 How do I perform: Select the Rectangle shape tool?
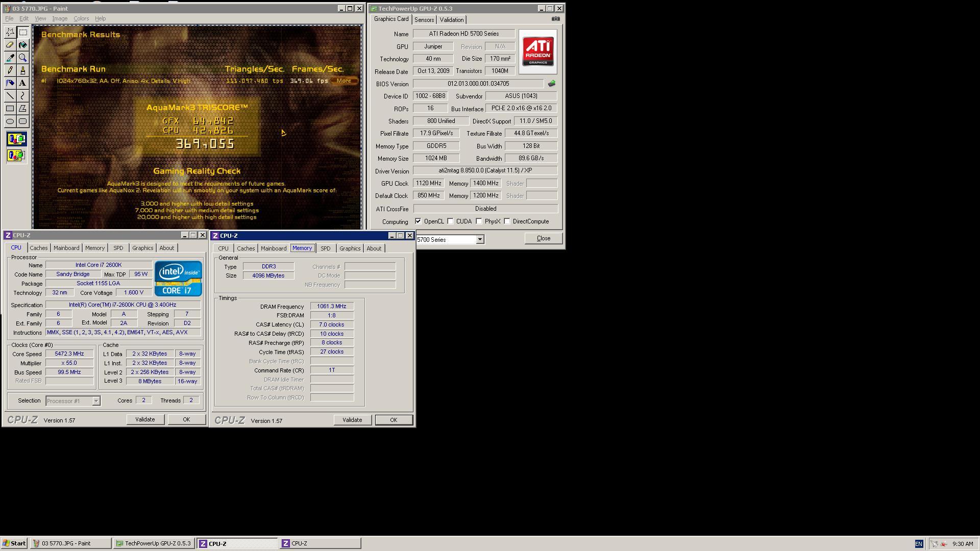click(x=10, y=109)
